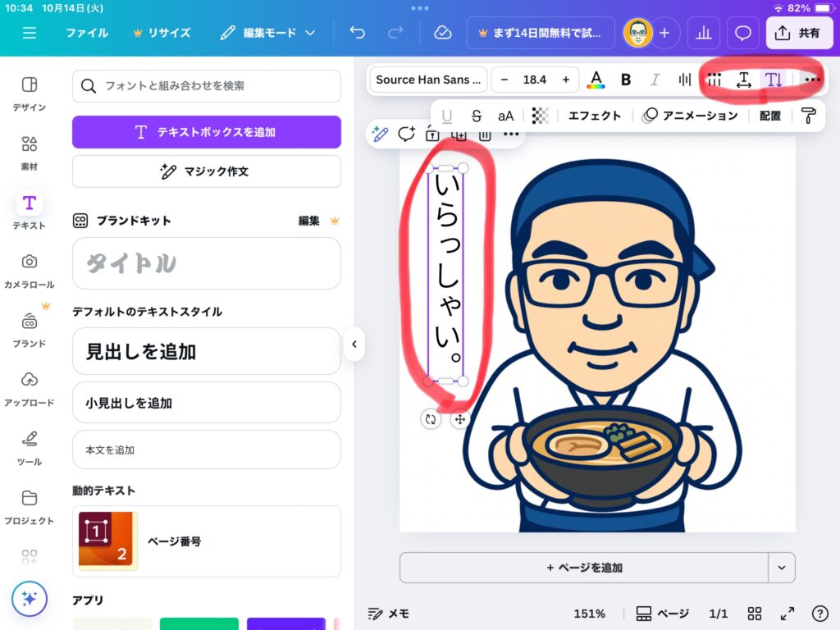This screenshot has width=840, height=630.
Task: Click the Magic assistant sparkle button
Action: tap(30, 599)
